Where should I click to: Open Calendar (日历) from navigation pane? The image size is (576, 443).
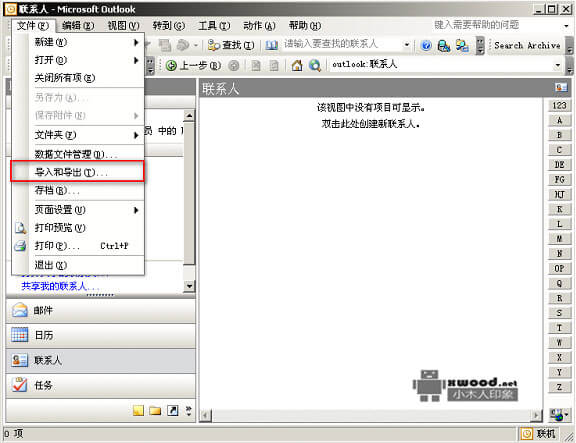coord(101,335)
